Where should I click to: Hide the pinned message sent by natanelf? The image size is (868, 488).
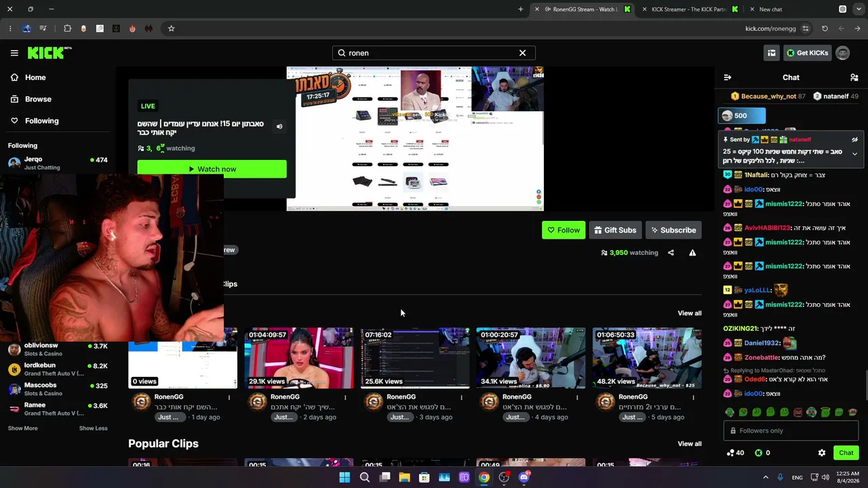pyautogui.click(x=854, y=140)
